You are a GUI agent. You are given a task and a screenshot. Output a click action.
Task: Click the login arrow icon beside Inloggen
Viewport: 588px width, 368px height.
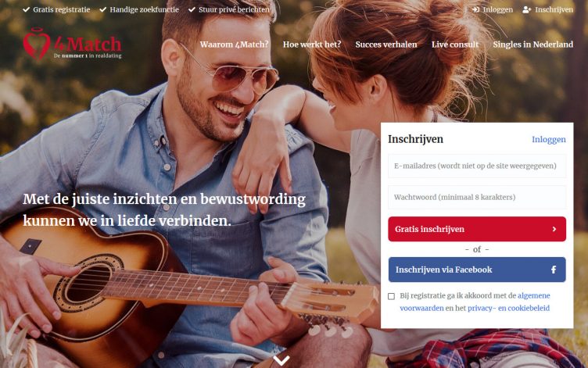click(476, 9)
